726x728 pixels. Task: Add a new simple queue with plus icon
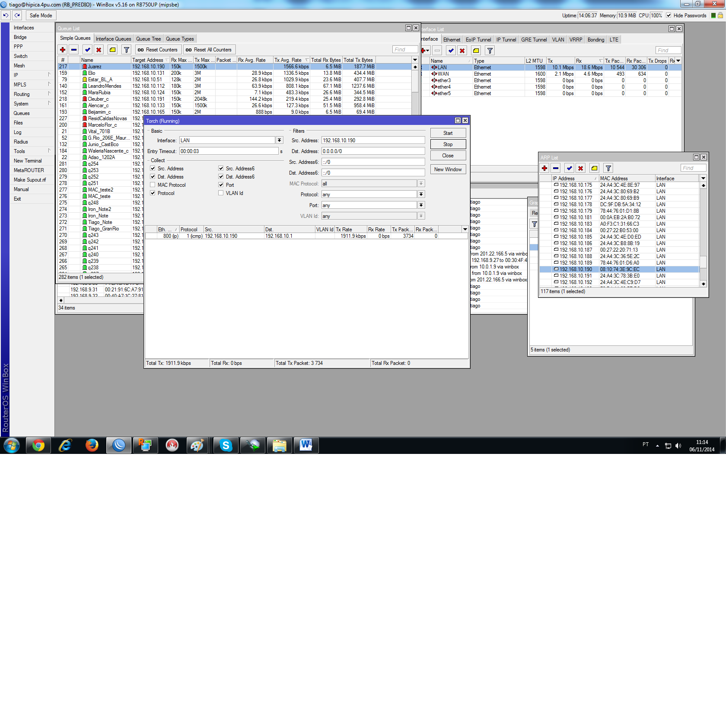click(x=63, y=50)
